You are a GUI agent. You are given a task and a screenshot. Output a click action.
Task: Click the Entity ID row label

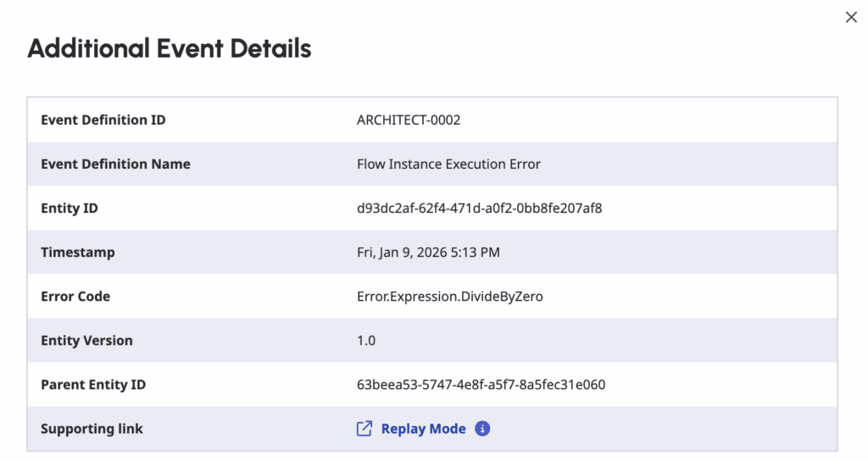click(69, 208)
